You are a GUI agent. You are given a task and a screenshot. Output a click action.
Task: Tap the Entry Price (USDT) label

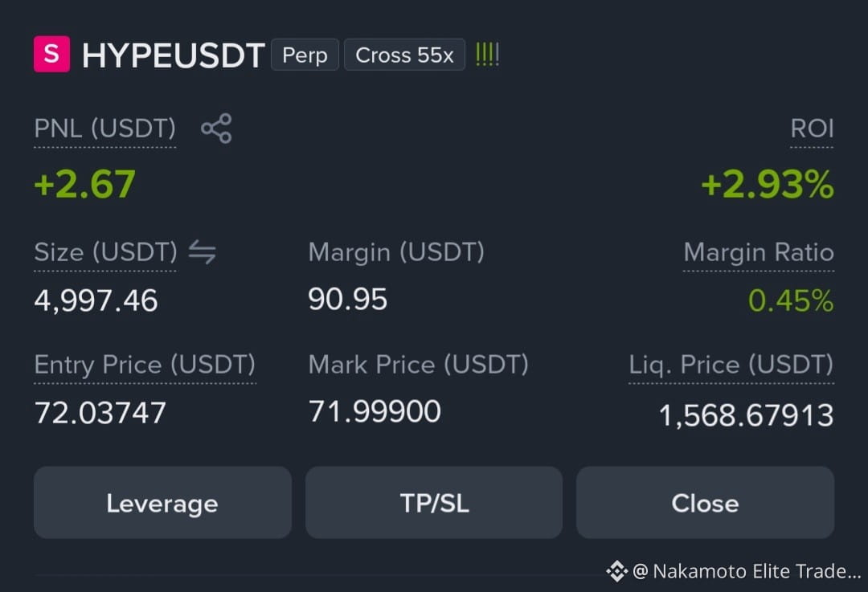145,365
